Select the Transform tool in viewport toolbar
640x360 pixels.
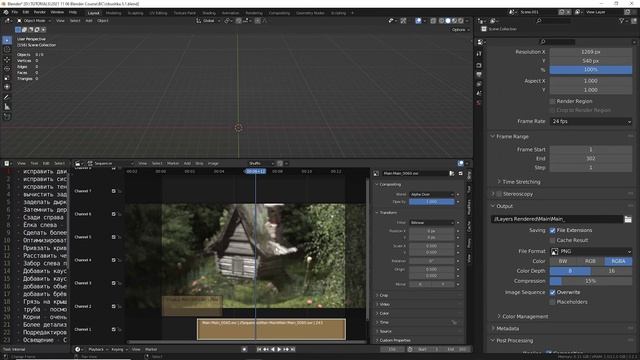[x=7, y=87]
